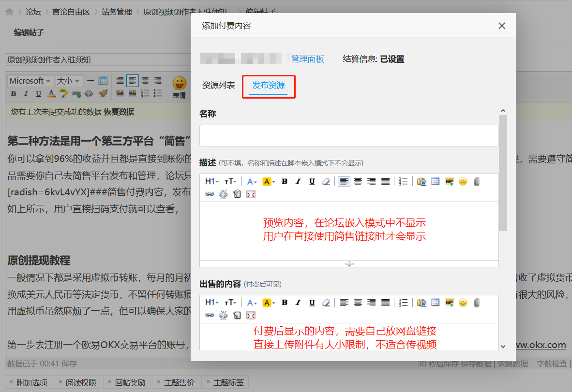Open the Microsoft font family dropdown

(x=30, y=81)
